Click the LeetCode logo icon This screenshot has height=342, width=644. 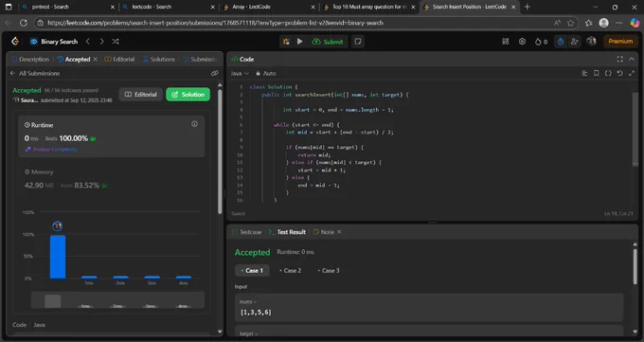15,41
